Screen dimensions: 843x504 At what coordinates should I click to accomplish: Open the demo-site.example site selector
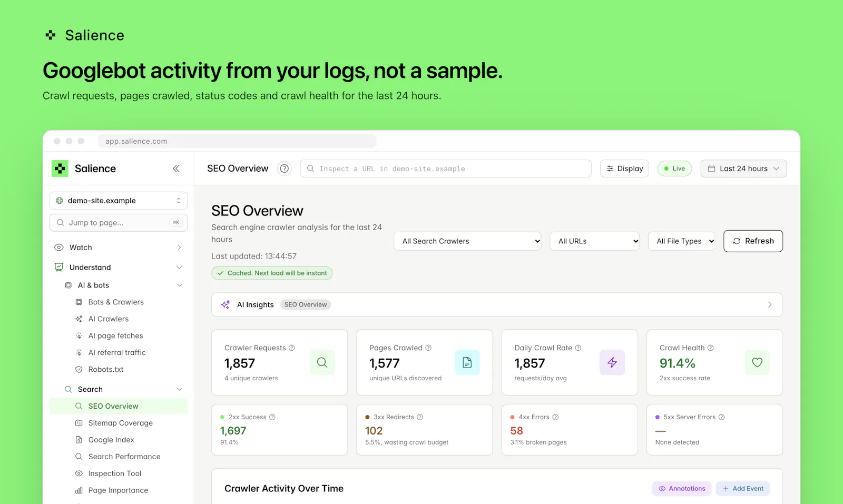(119, 201)
